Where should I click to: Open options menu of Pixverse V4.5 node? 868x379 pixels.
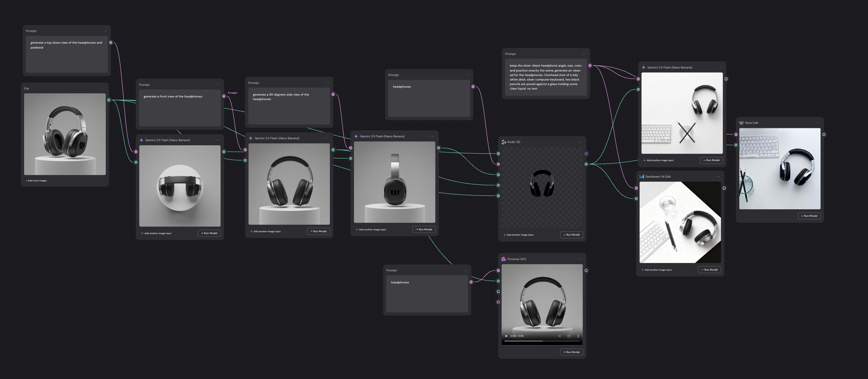pos(580,259)
